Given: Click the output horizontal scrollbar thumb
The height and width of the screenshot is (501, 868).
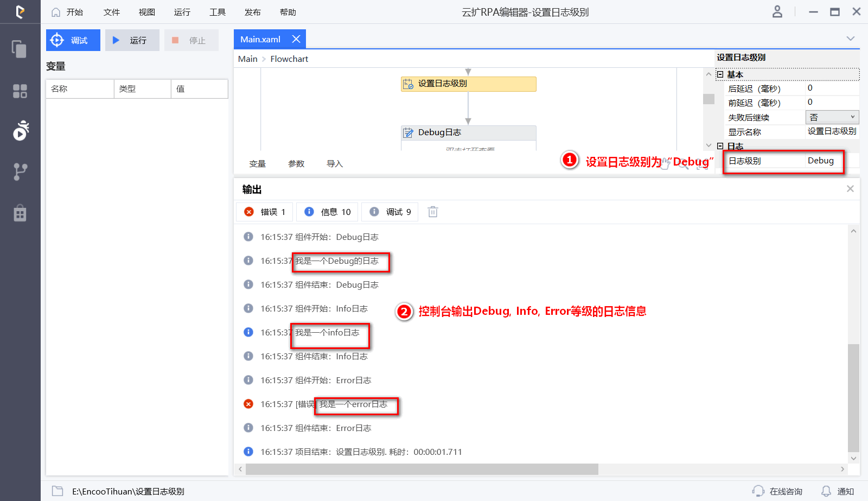Looking at the screenshot, I should [x=422, y=469].
